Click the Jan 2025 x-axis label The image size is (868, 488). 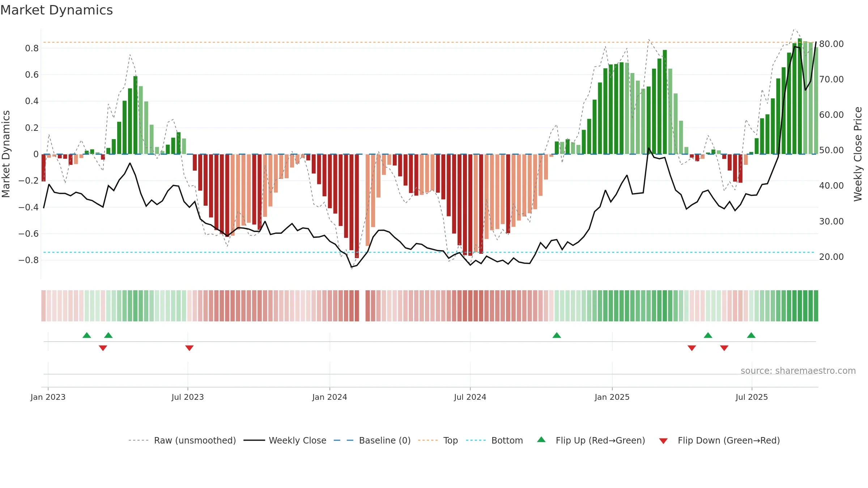click(x=612, y=397)
